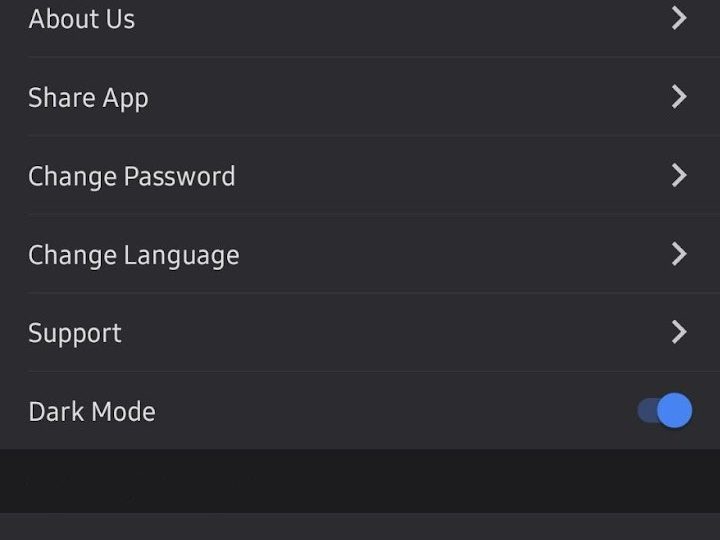The image size is (720, 540).
Task: Click the Dark Mode label
Action: tap(92, 411)
